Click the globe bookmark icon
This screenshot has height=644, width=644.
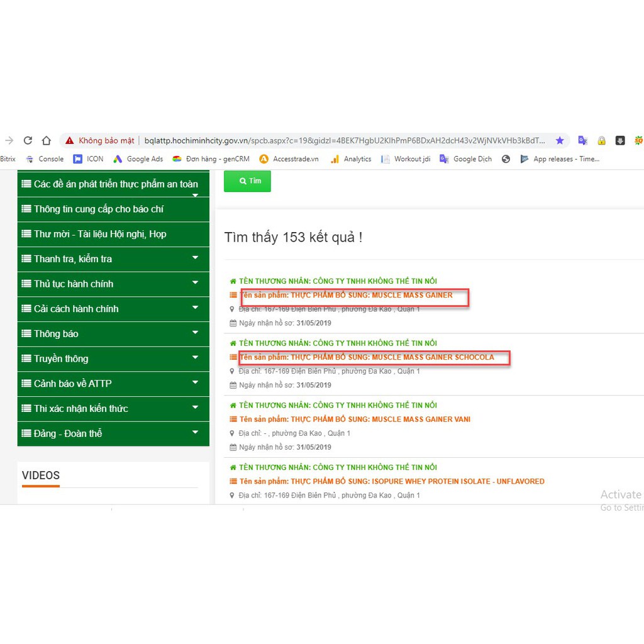click(506, 159)
